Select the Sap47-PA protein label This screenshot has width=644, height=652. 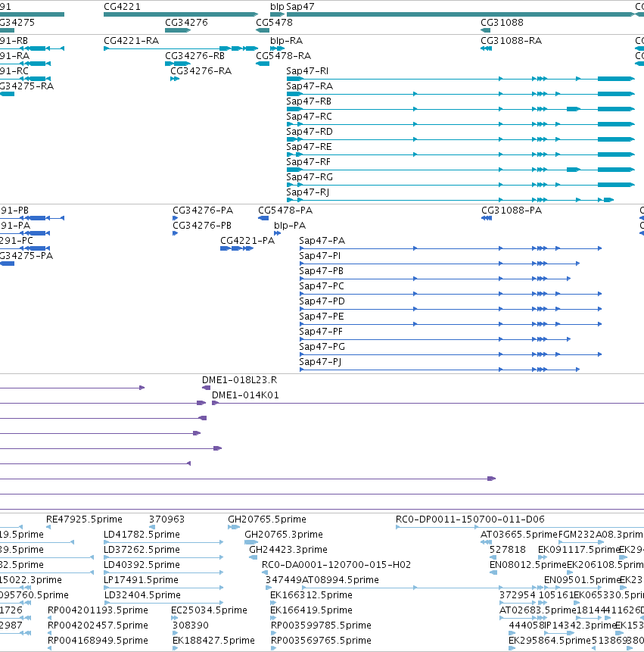[x=322, y=241]
